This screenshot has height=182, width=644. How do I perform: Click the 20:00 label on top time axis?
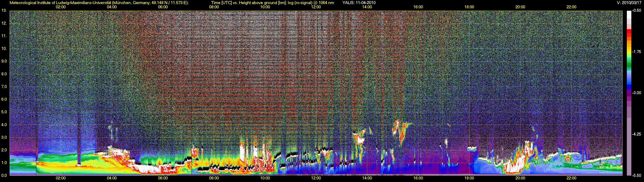(520, 7)
